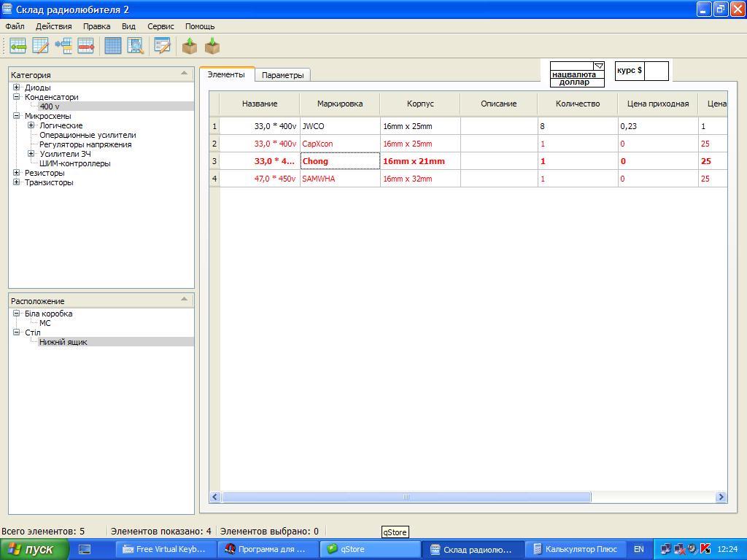Click the table with magnifying glass search icon
The image size is (747, 560).
[x=136, y=46]
